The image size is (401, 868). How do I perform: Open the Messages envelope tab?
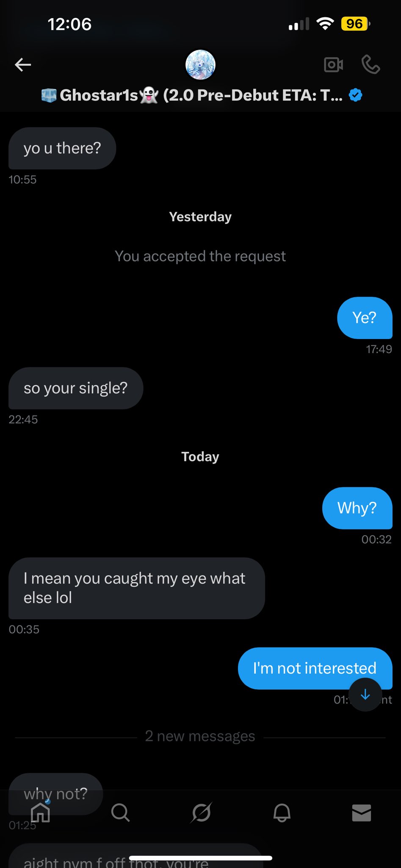coord(362,813)
